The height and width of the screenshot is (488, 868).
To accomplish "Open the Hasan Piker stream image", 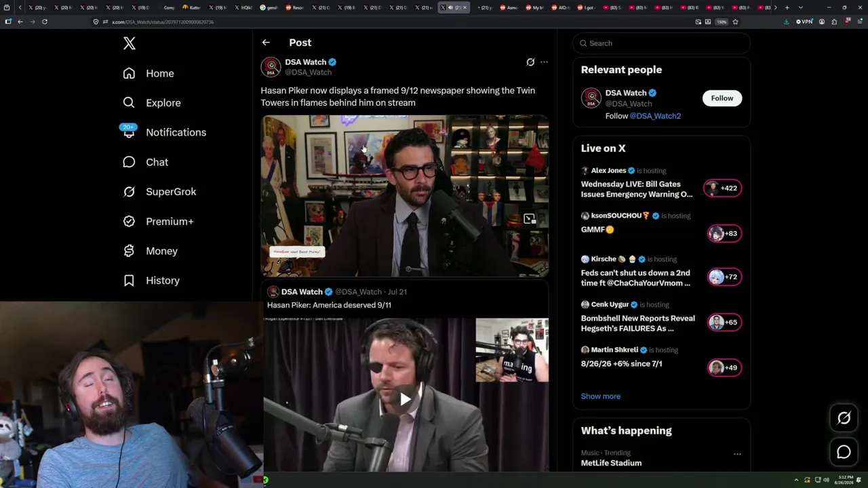I will pos(405,196).
